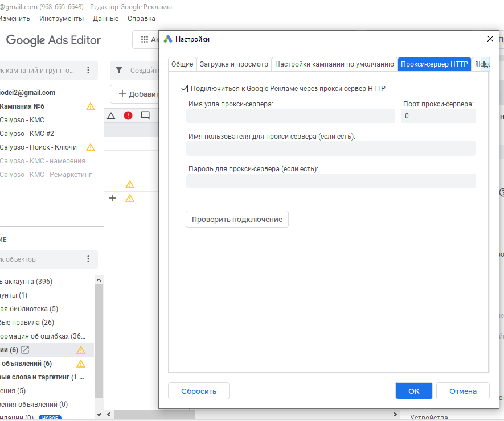Image resolution: width=504 pixels, height=421 pixels.
Task: Switch to the Общие tab
Action: coord(182,64)
